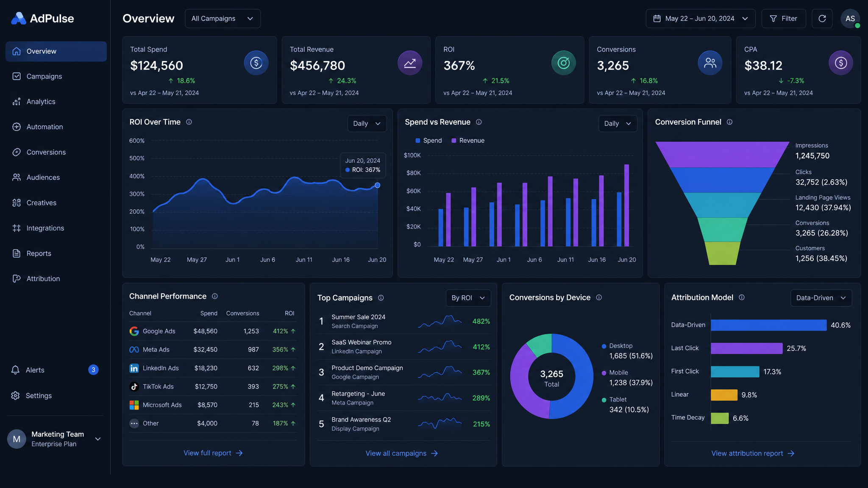Click the CPA dollar icon
The height and width of the screenshot is (488, 868).
(x=841, y=63)
